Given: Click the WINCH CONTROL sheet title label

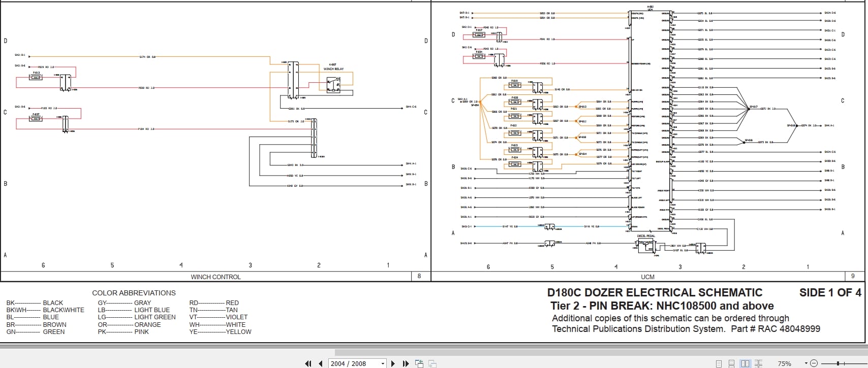Looking at the screenshot, I should (215, 277).
